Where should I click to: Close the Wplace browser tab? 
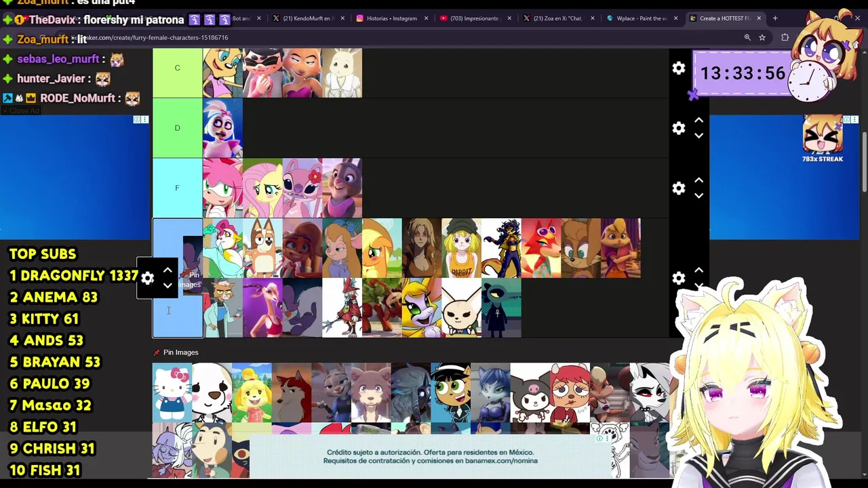coord(675,18)
